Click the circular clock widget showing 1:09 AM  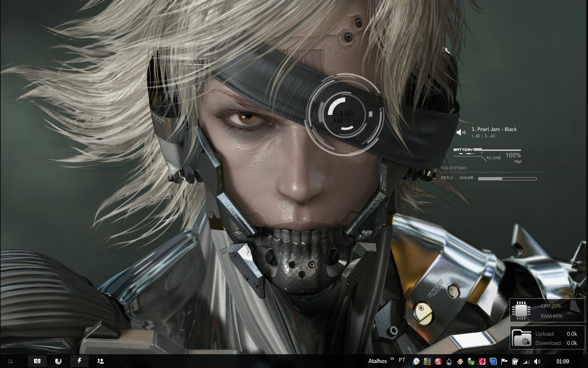(345, 114)
